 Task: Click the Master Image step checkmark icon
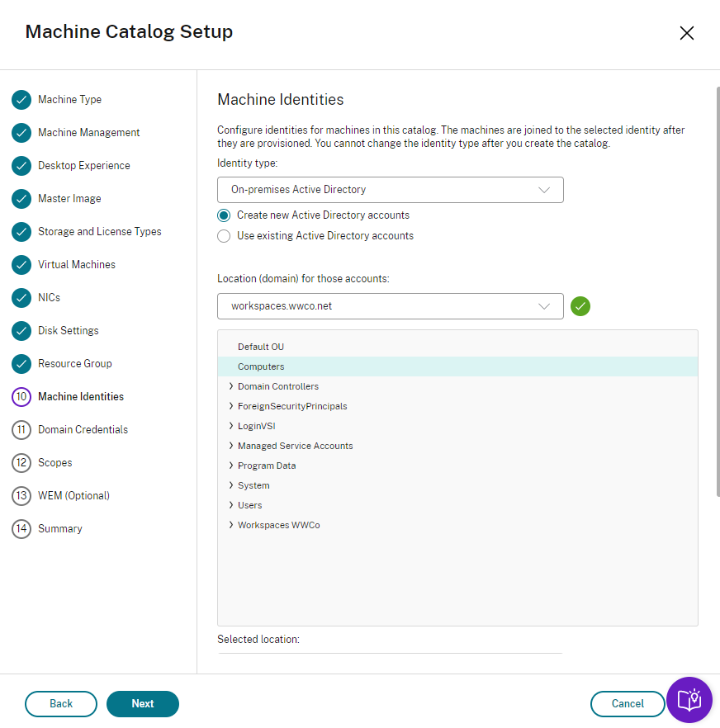21,199
